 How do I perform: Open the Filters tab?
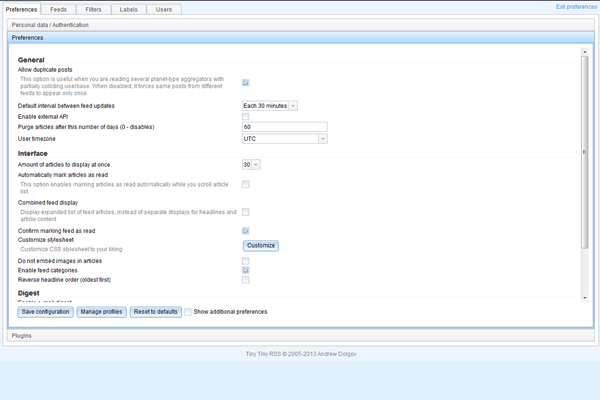(x=94, y=9)
